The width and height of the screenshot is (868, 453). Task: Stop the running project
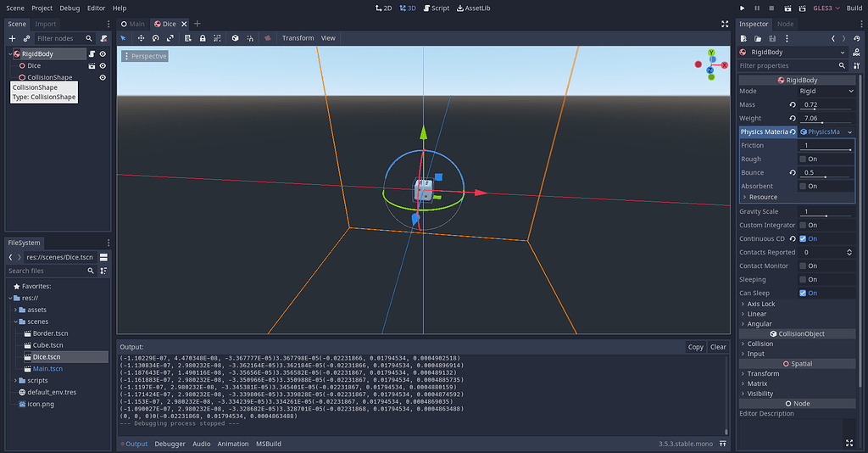click(771, 8)
